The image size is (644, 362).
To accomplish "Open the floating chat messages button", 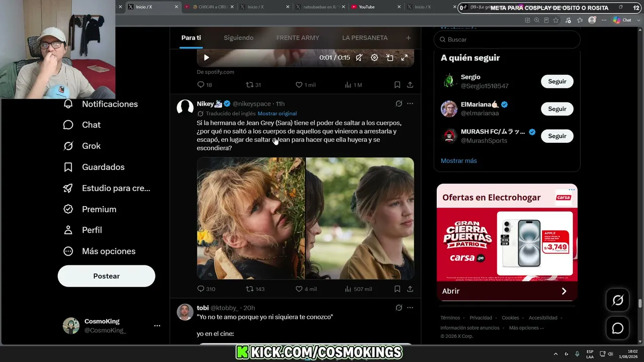I will coord(618,328).
